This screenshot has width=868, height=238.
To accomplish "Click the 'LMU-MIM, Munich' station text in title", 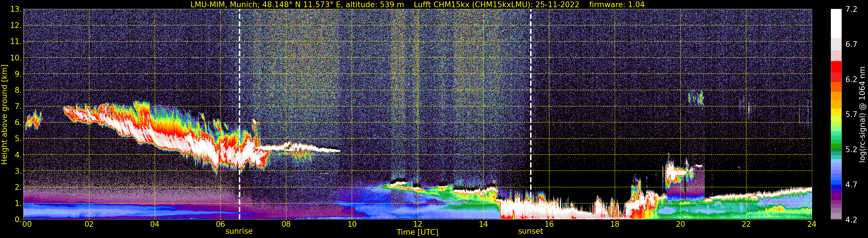I will point(225,5).
